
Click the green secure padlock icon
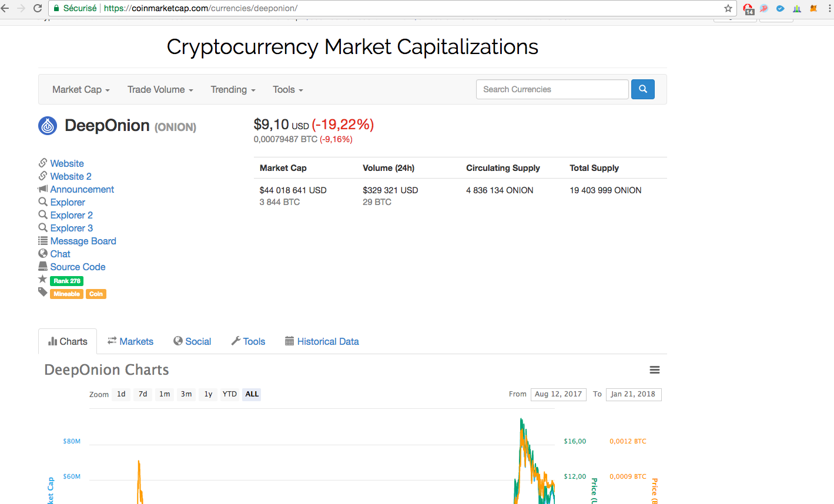tap(56, 8)
